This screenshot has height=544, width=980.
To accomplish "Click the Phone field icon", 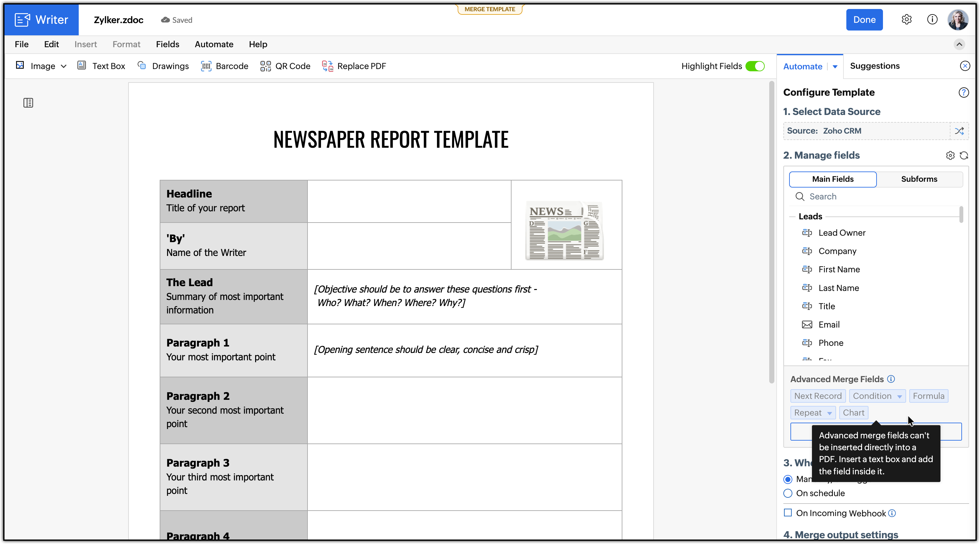I will (807, 343).
